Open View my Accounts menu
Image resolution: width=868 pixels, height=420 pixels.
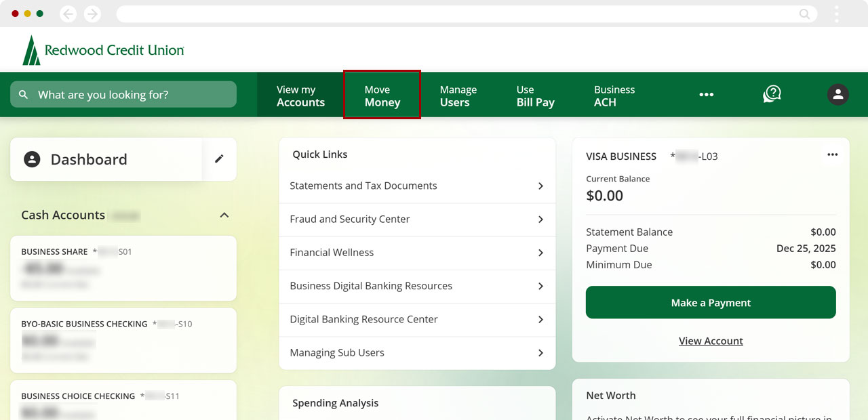coord(300,96)
